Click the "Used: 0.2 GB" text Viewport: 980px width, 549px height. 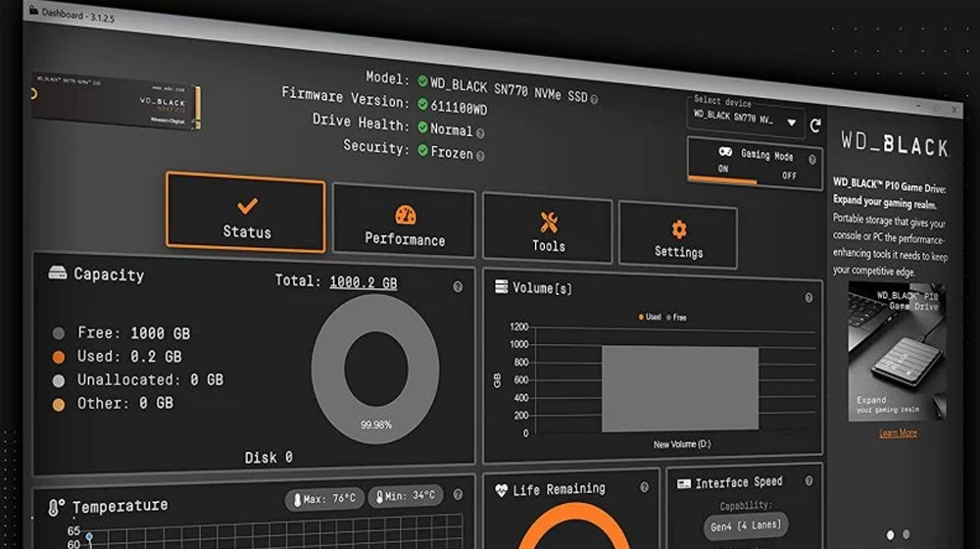[128, 357]
